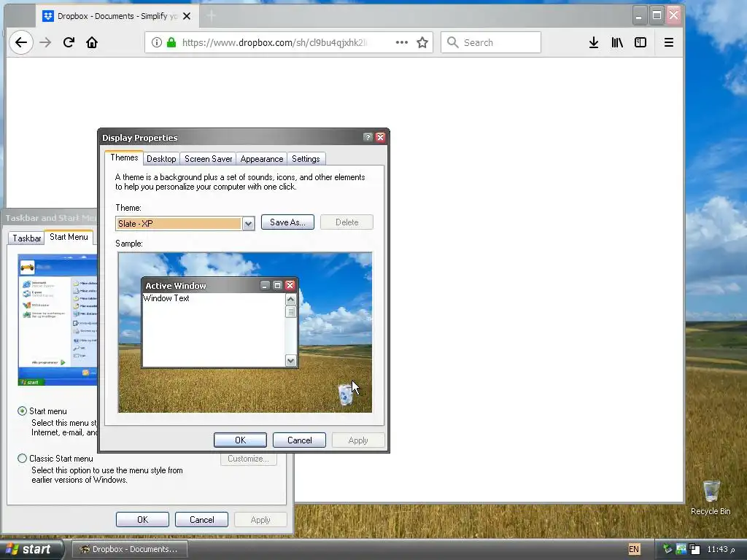Select the Start Menu tab
Image resolution: width=747 pixels, height=560 pixels.
pos(69,237)
